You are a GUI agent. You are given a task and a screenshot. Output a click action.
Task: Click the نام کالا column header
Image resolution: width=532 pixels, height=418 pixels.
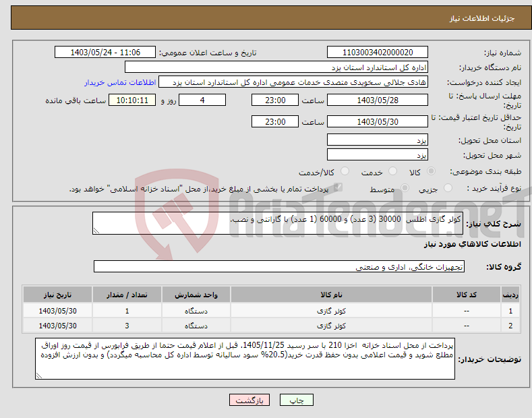[x=331, y=295]
